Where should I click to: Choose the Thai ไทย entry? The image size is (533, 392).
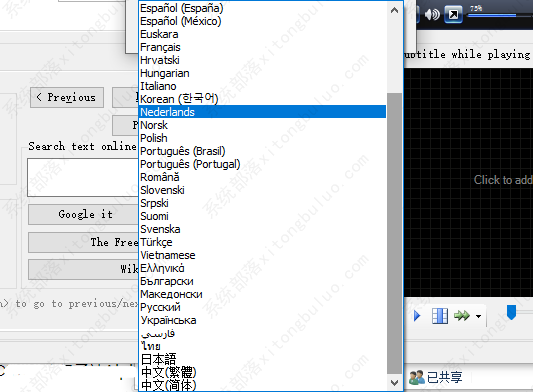point(262,346)
